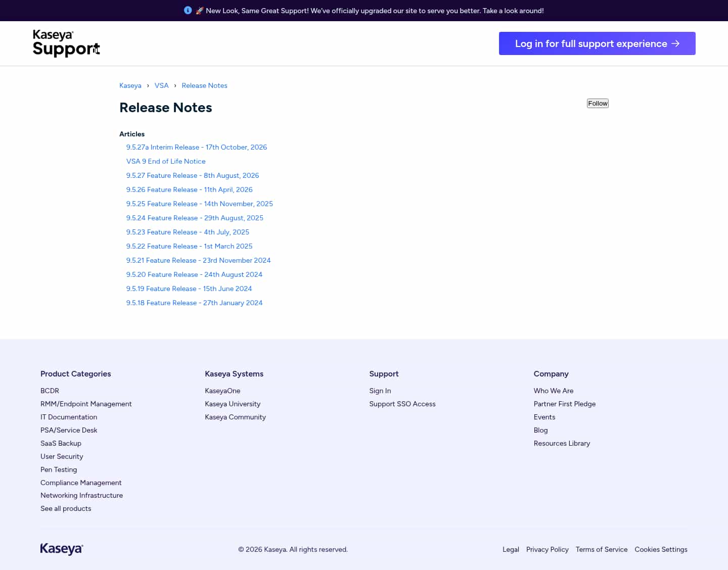Open Pen Testing category link
The image size is (728, 570).
59,469
